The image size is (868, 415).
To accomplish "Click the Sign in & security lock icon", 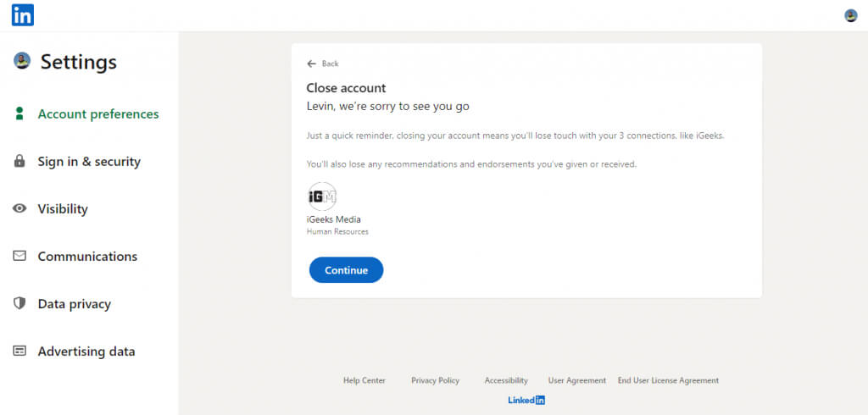I will (19, 162).
